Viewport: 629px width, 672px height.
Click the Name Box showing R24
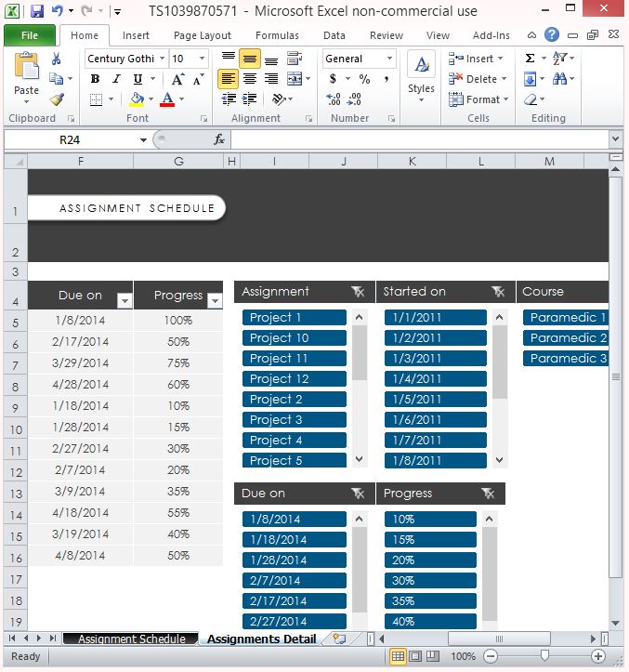tap(72, 139)
